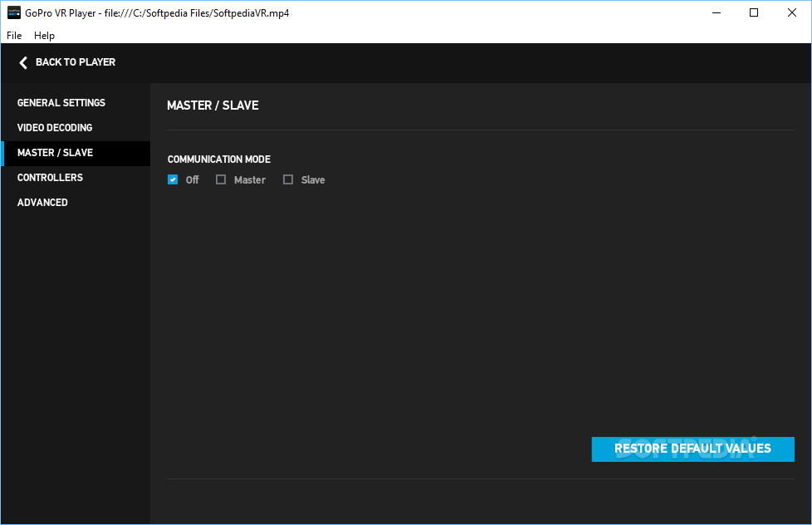
Task: Click the MASTER / SLAVE page heading
Action: (x=213, y=105)
